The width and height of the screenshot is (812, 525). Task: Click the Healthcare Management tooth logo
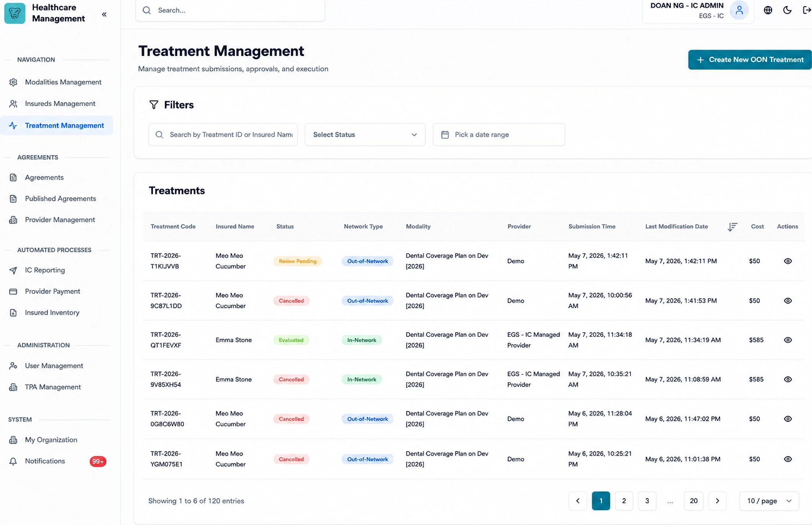[x=15, y=13]
